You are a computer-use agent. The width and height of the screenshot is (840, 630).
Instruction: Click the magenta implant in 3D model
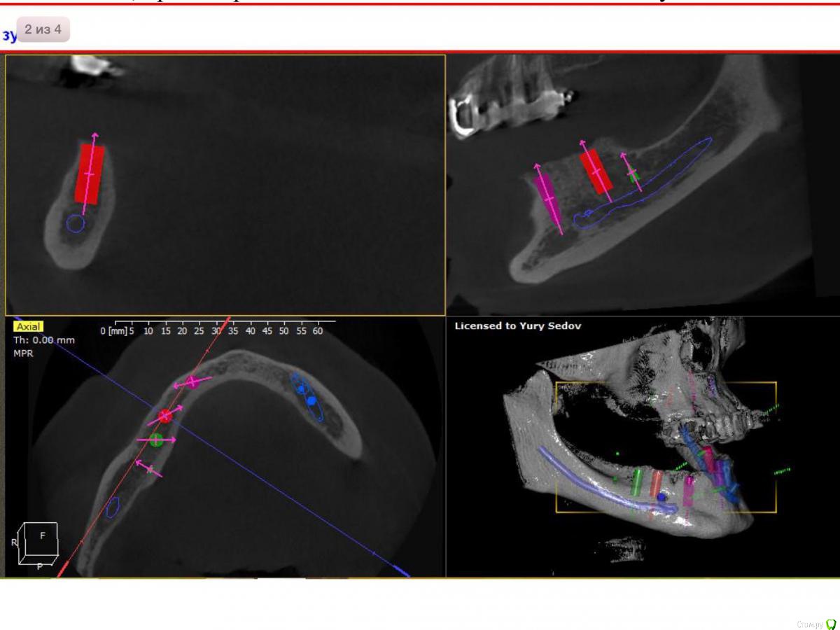click(x=689, y=489)
